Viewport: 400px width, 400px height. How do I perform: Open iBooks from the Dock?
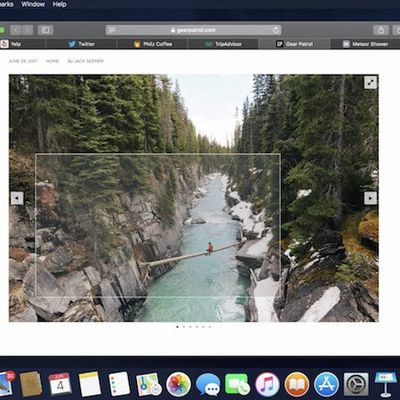297,384
